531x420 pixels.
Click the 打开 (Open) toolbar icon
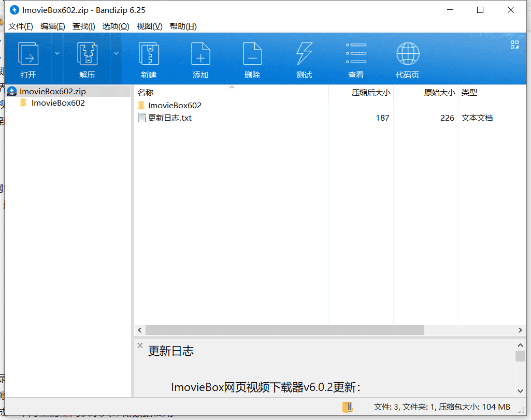[28, 54]
